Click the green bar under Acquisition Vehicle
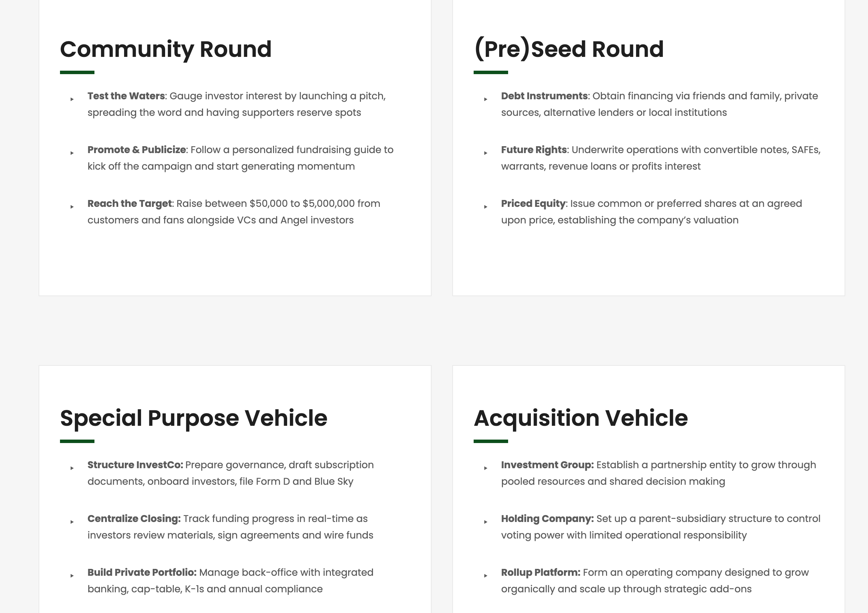 click(491, 441)
